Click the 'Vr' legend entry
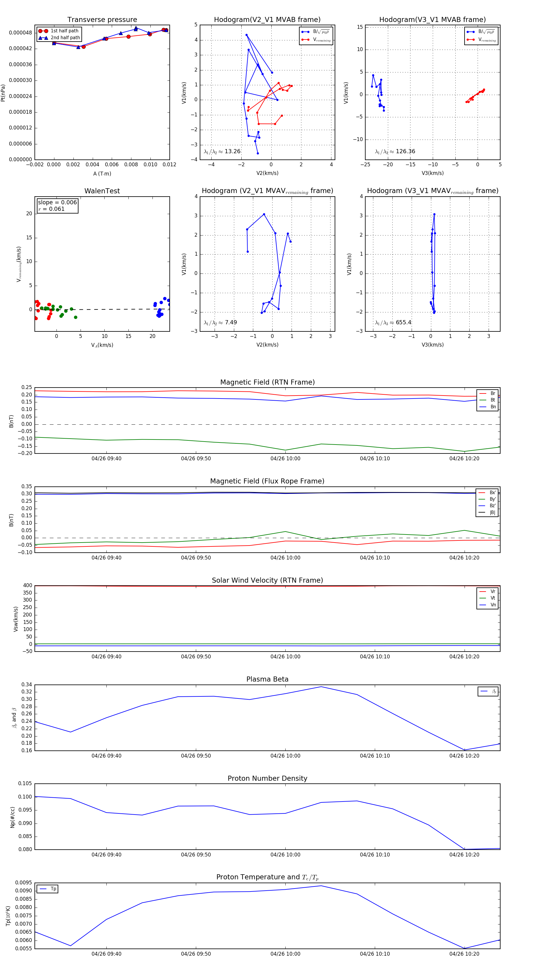 (488, 592)
